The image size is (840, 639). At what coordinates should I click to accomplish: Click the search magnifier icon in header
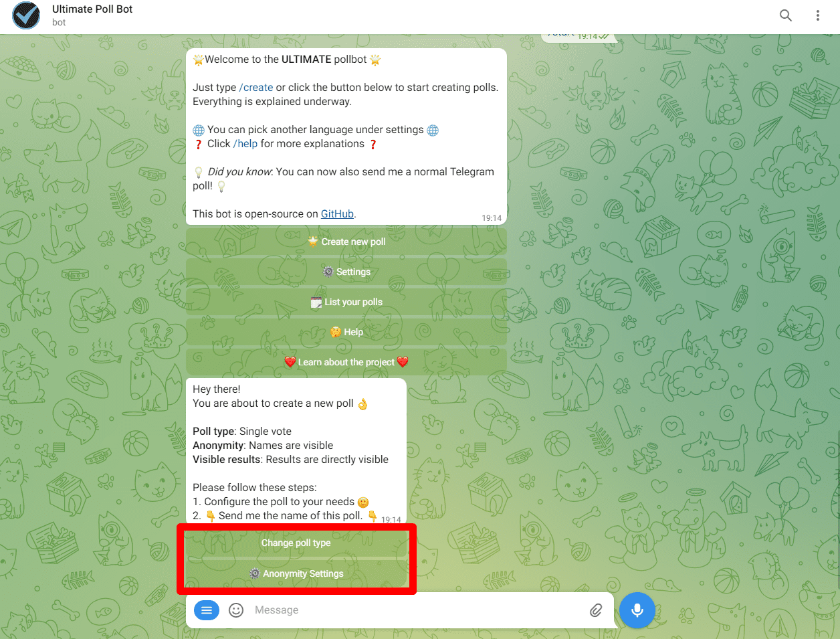[x=786, y=15]
